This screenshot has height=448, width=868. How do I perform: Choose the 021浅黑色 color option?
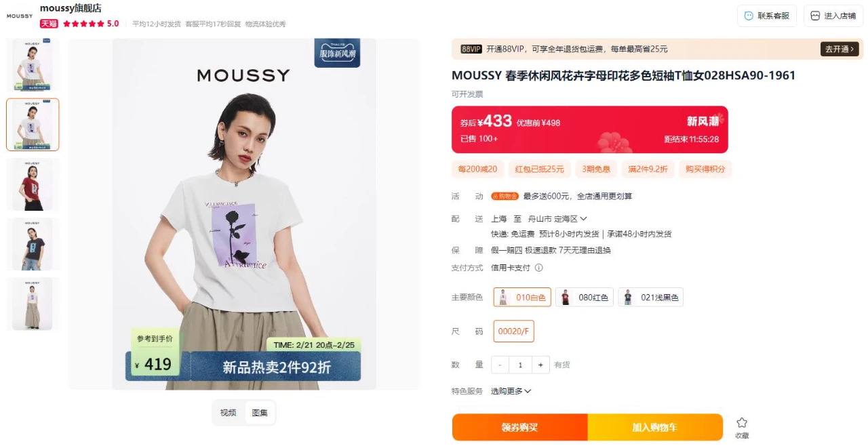(x=650, y=298)
